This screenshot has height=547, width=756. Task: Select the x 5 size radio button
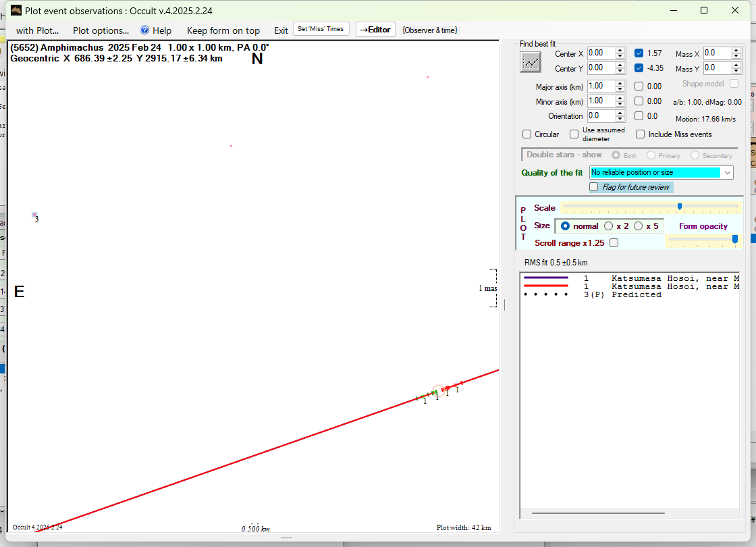638,226
